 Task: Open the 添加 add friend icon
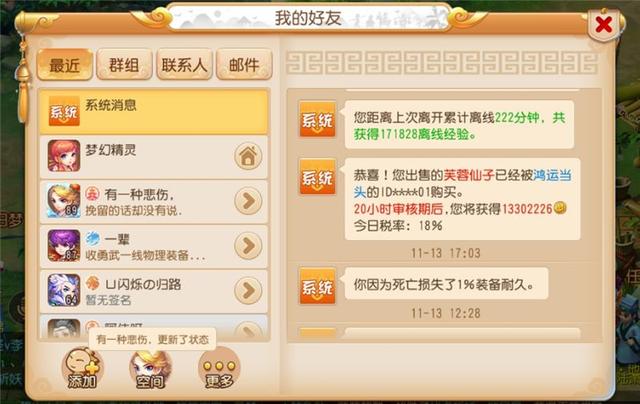82,368
